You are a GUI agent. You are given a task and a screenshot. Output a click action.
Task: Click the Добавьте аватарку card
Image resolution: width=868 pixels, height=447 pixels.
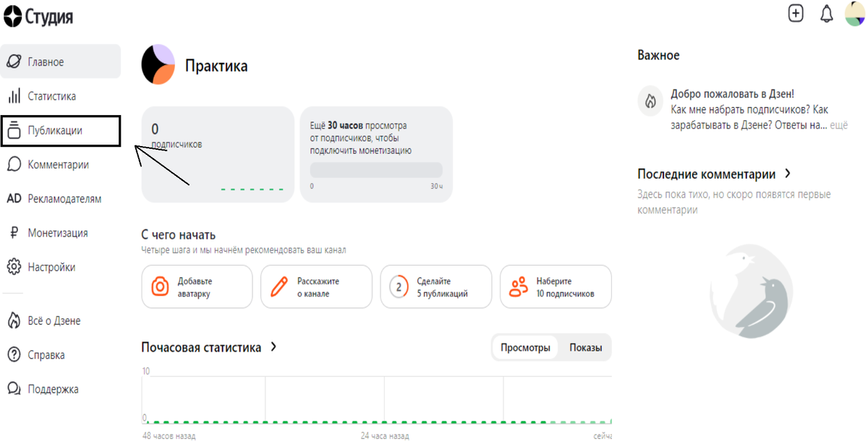(x=197, y=287)
